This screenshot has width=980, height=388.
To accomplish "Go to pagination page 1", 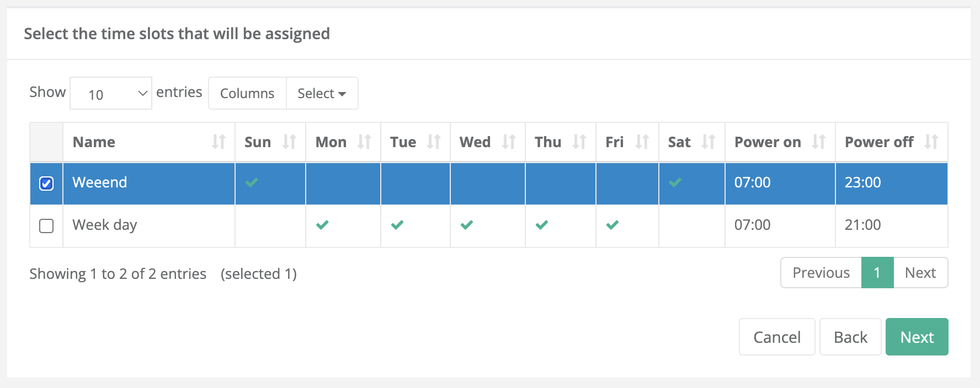I will [x=877, y=273].
